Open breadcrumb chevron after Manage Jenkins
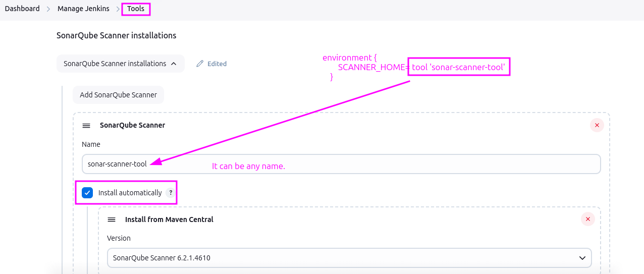Image resolution: width=644 pixels, height=274 pixels. coord(118,9)
